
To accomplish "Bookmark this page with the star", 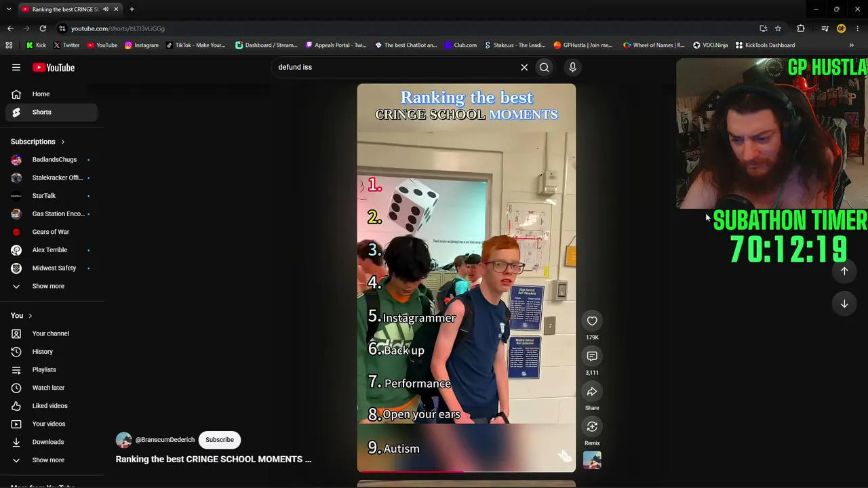I will click(x=778, y=28).
